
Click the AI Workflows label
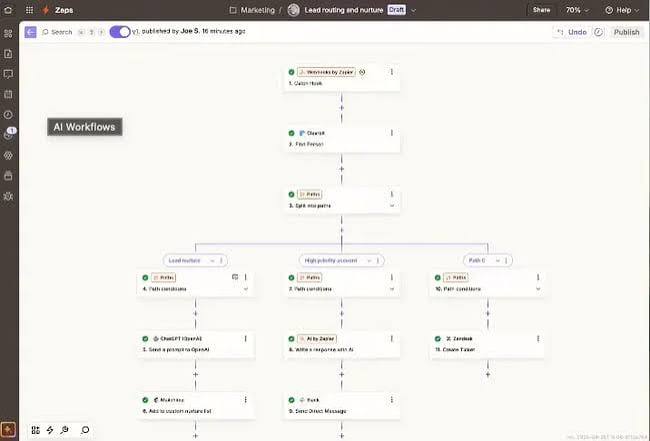pyautogui.click(x=85, y=127)
